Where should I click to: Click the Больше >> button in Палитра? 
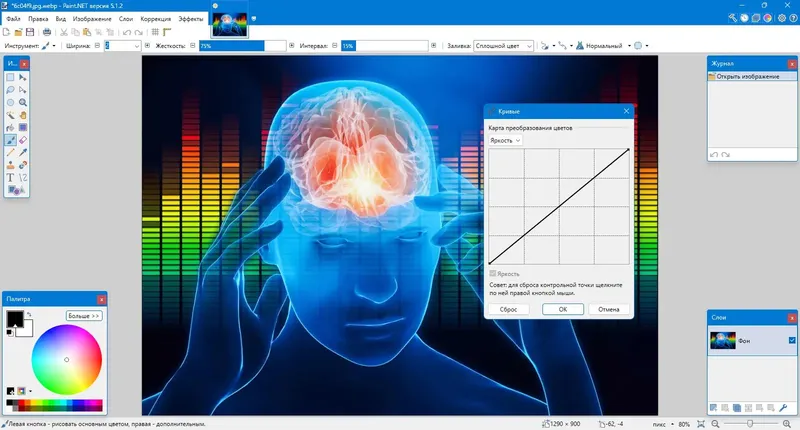84,316
